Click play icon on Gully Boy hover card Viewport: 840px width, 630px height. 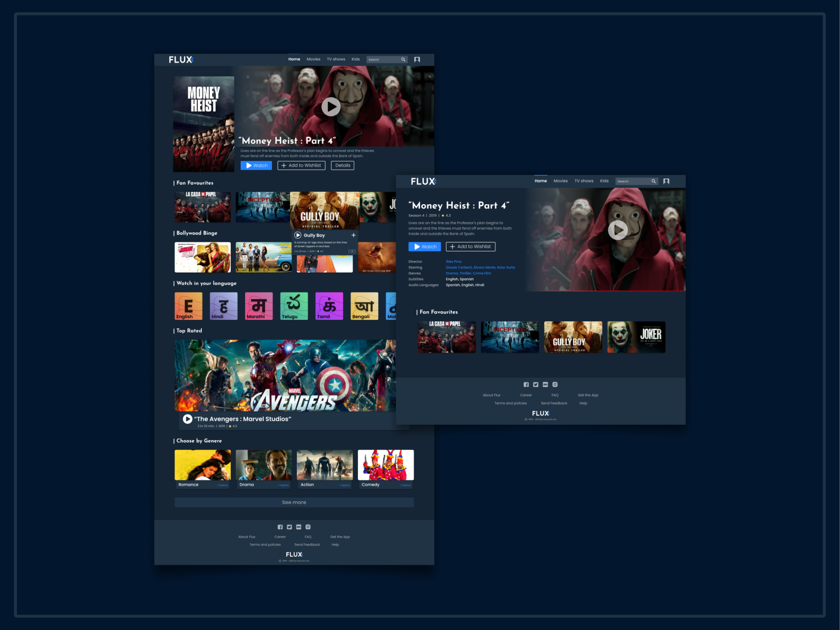click(298, 235)
